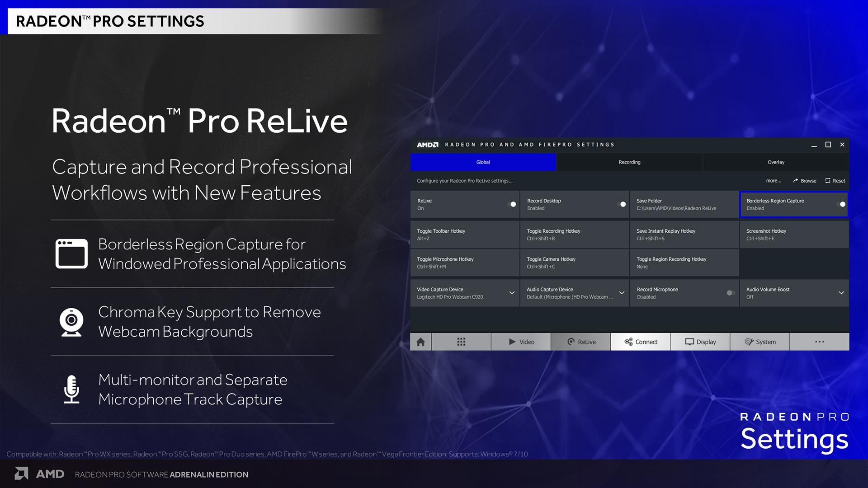This screenshot has height=488, width=868.
Task: Open the Connect section
Action: point(641,342)
